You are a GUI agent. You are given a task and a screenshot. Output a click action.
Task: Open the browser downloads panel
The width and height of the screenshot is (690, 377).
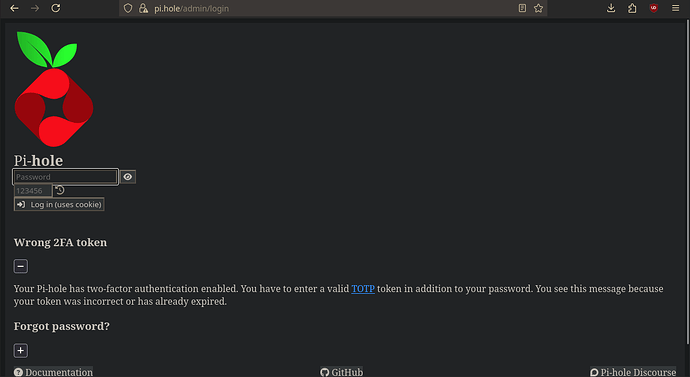click(611, 8)
